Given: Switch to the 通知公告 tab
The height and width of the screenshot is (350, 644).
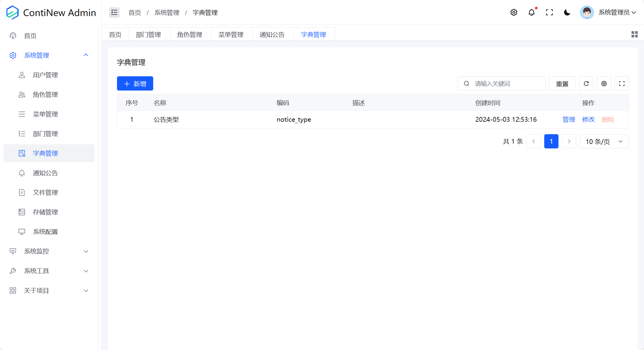Looking at the screenshot, I should [272, 34].
